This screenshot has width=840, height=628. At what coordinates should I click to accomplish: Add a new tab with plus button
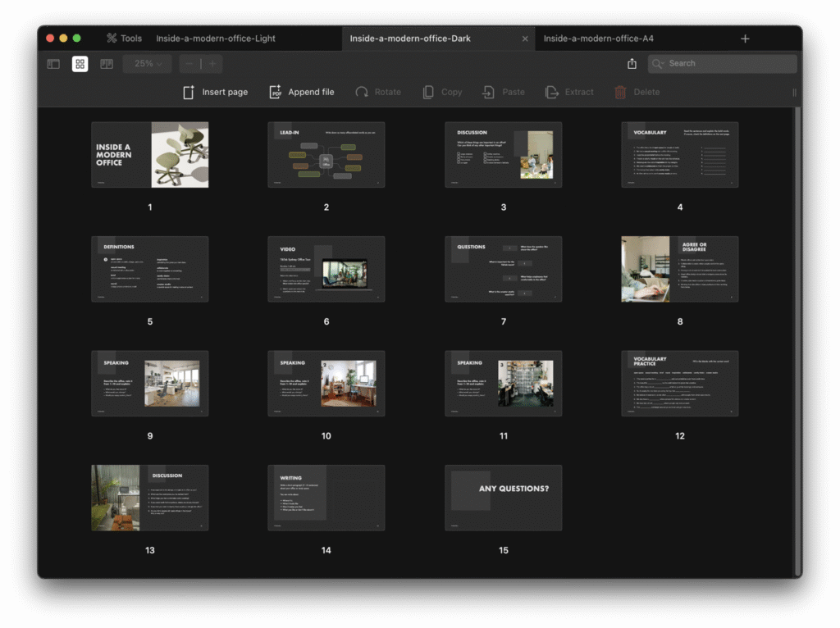click(x=745, y=39)
